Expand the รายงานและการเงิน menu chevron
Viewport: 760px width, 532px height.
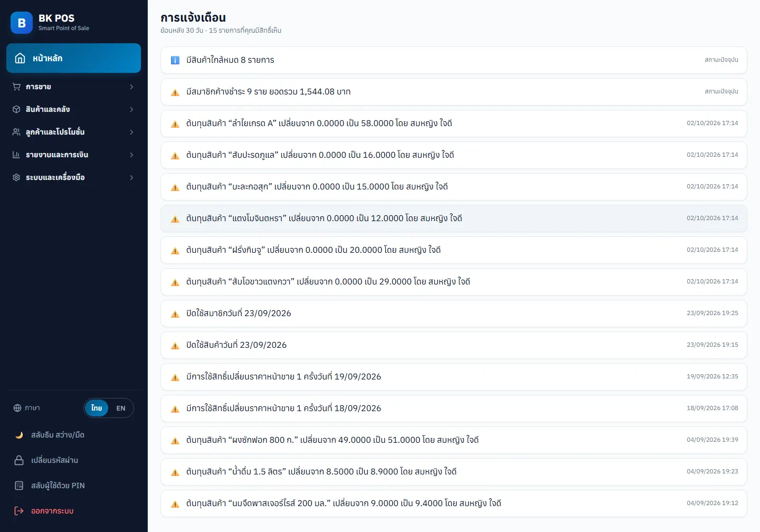(131, 155)
